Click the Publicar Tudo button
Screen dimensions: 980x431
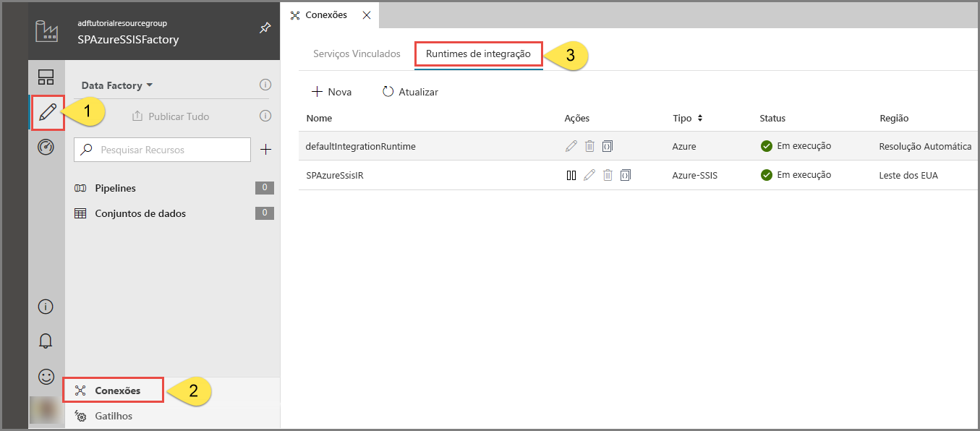171,116
